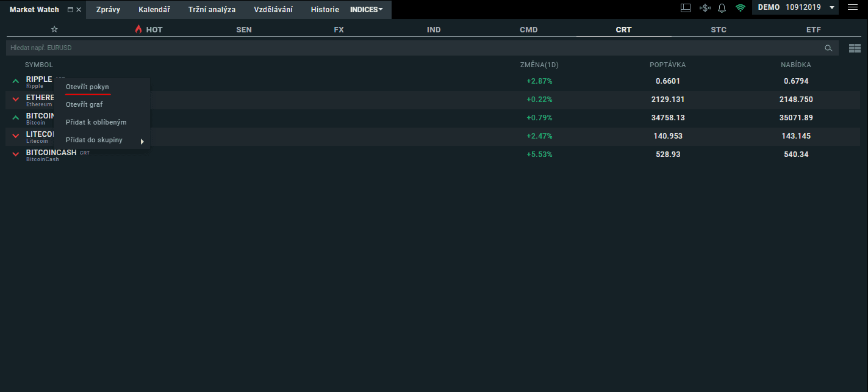Open the Zprávy tab

[108, 10]
